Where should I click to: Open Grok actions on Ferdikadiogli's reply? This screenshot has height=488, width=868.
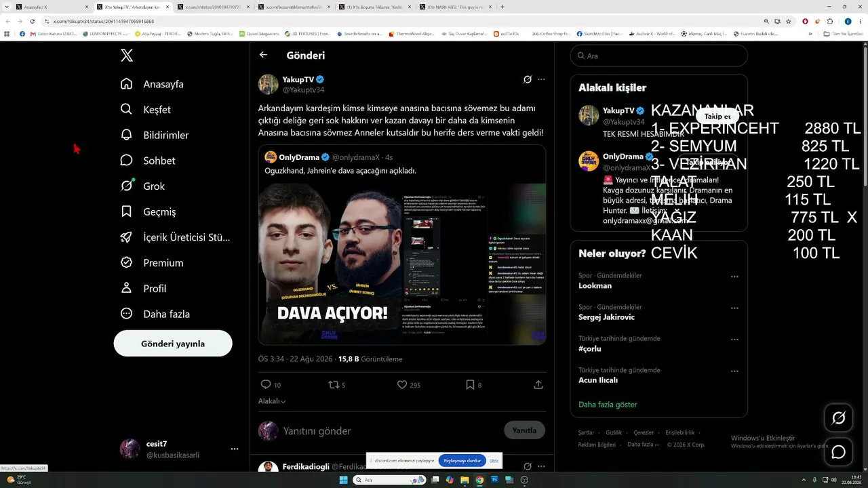527,466
